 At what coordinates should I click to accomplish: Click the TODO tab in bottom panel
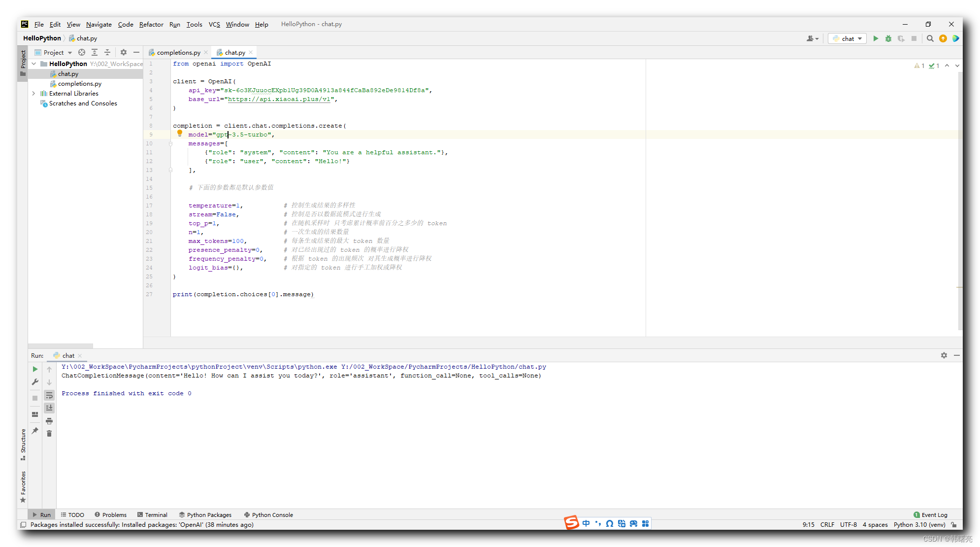point(73,514)
